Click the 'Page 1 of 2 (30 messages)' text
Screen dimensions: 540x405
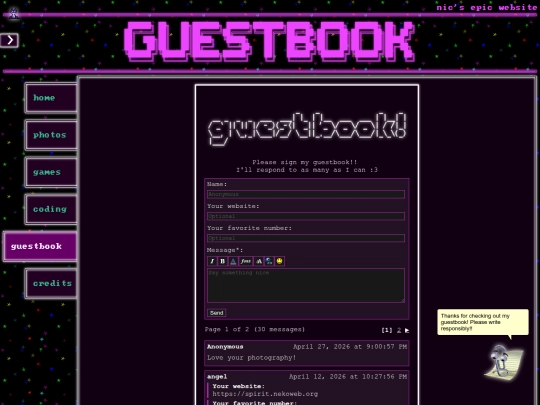[255, 329]
